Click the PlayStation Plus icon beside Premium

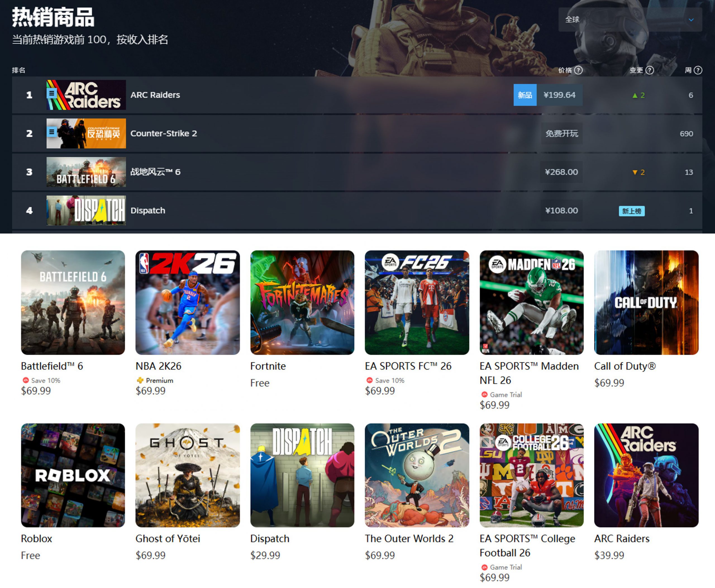(x=140, y=380)
